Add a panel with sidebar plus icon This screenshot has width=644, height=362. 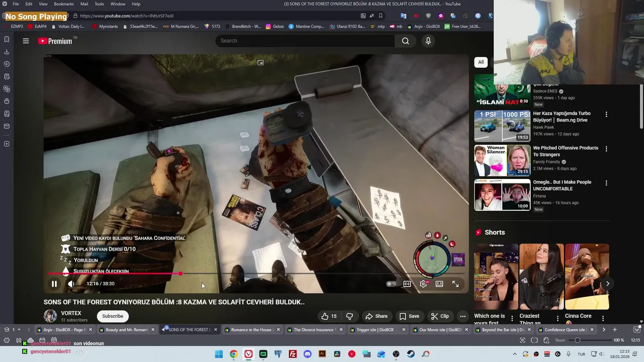[7, 144]
